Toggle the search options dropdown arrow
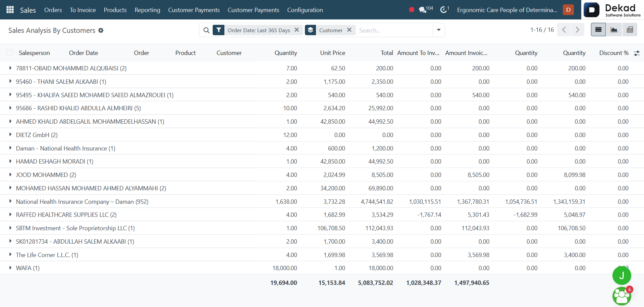 (439, 30)
